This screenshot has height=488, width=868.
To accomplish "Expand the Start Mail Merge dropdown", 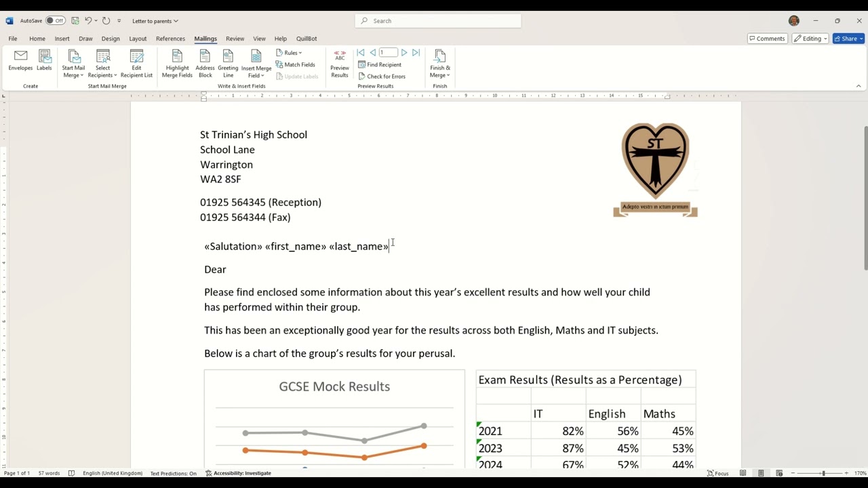I will coord(73,64).
